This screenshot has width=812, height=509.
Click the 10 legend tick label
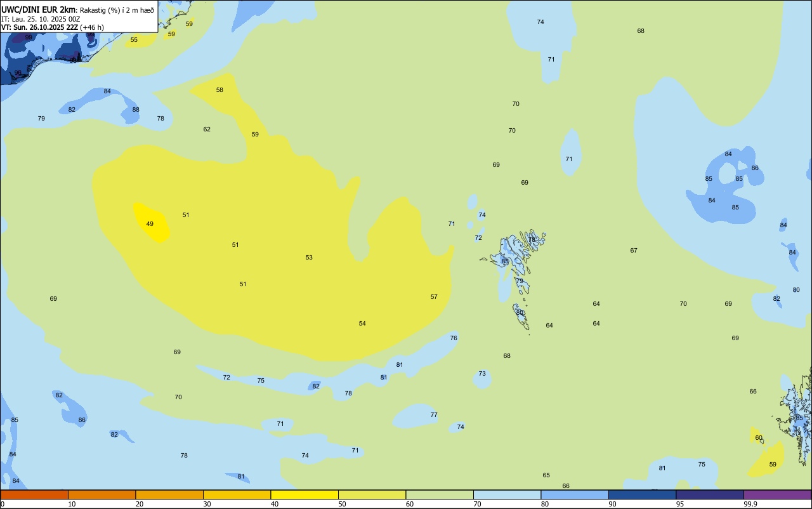click(x=72, y=504)
